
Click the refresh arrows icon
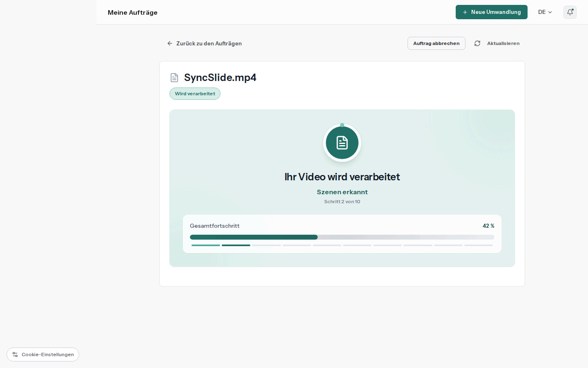(477, 43)
